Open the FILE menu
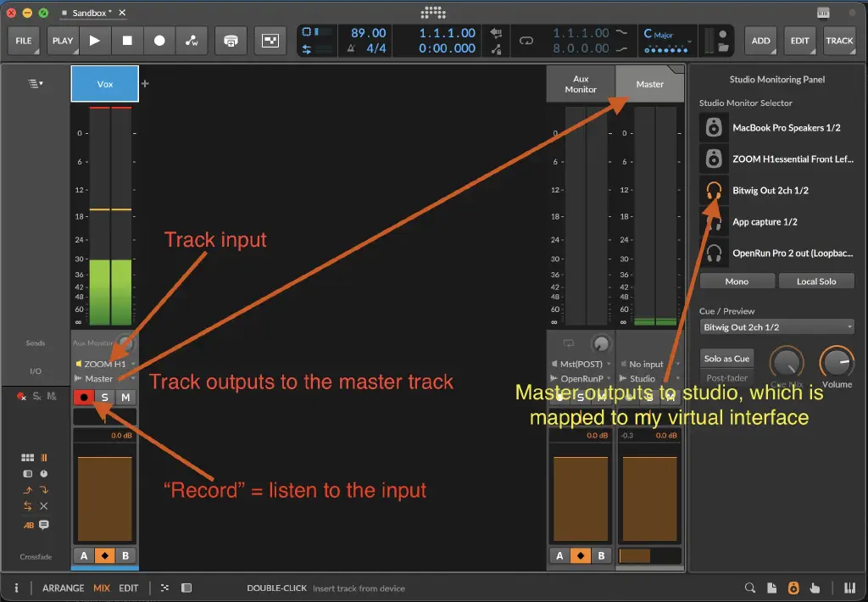The image size is (868, 602). pyautogui.click(x=23, y=40)
